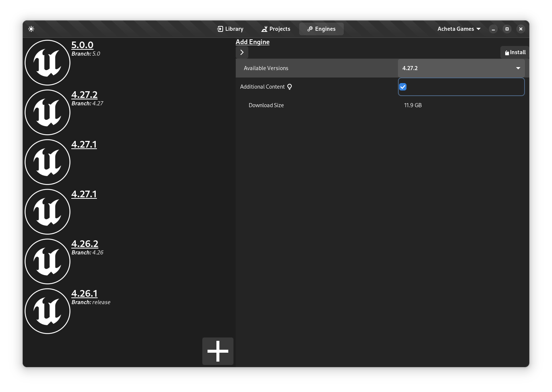
Task: Click the Unreal logo for engine 4.26.1
Action: point(48,311)
